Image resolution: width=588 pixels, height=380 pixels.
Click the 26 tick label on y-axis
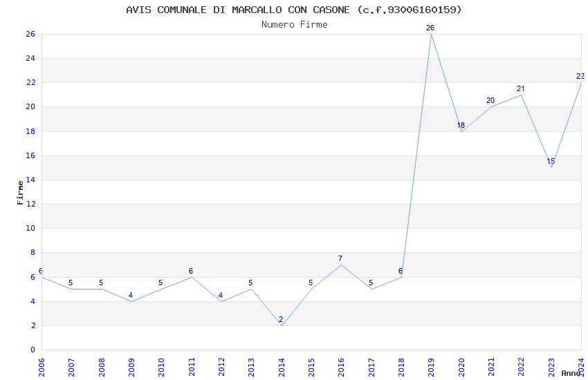coord(30,34)
